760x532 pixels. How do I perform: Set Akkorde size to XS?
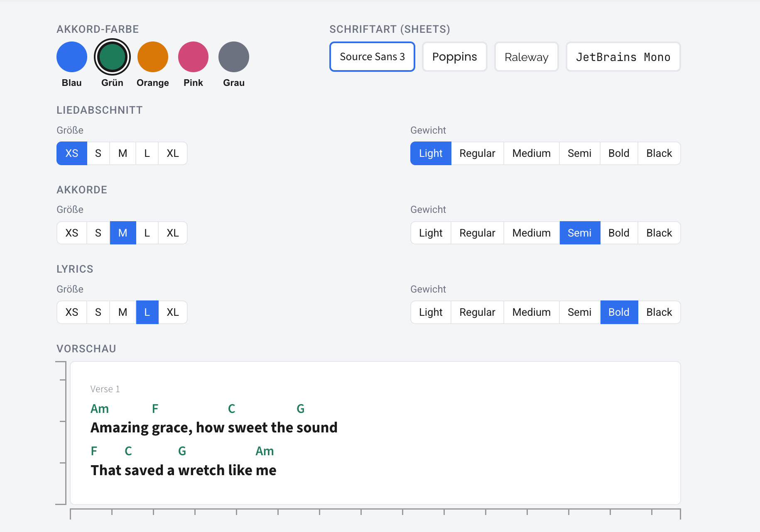pos(72,233)
